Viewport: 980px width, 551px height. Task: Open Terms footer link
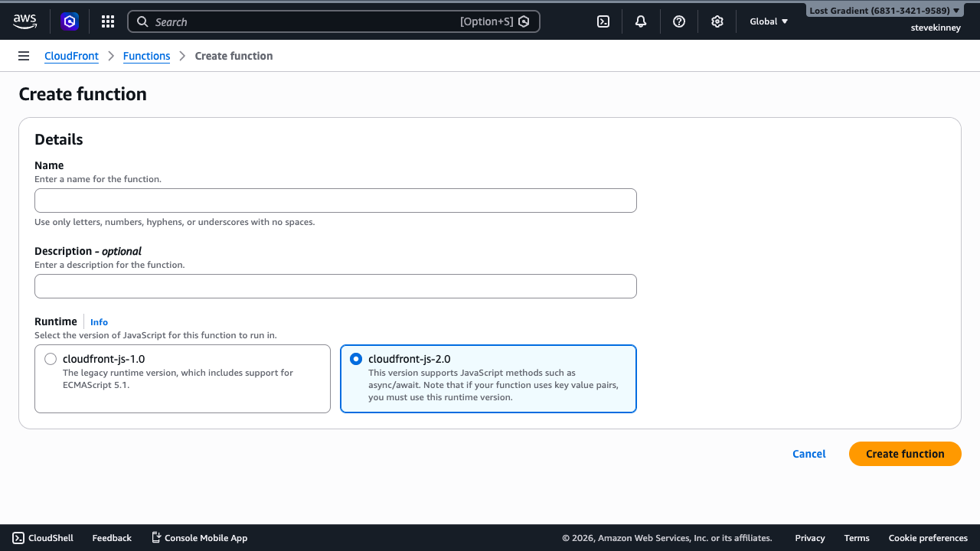(857, 538)
